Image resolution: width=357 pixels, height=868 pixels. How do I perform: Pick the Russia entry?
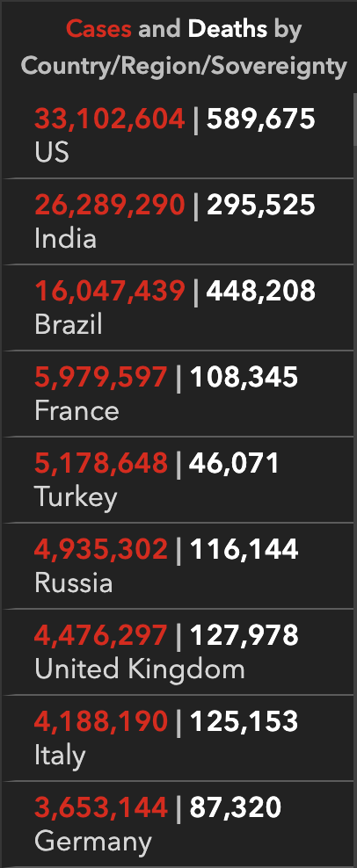(x=178, y=566)
